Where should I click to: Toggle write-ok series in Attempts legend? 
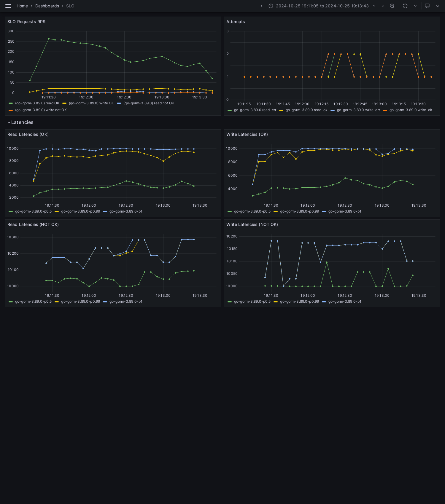(x=411, y=110)
